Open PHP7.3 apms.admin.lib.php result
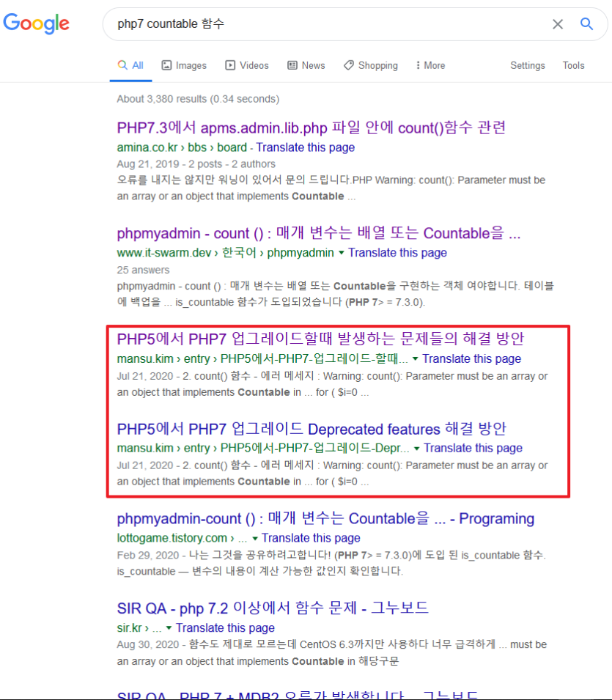Viewport: 612px width, 700px height. coord(311,128)
